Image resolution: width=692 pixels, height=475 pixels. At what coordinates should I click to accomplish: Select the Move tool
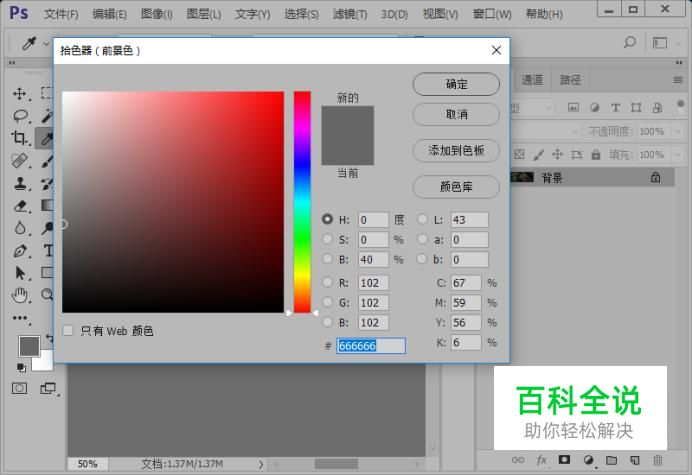click(x=19, y=94)
